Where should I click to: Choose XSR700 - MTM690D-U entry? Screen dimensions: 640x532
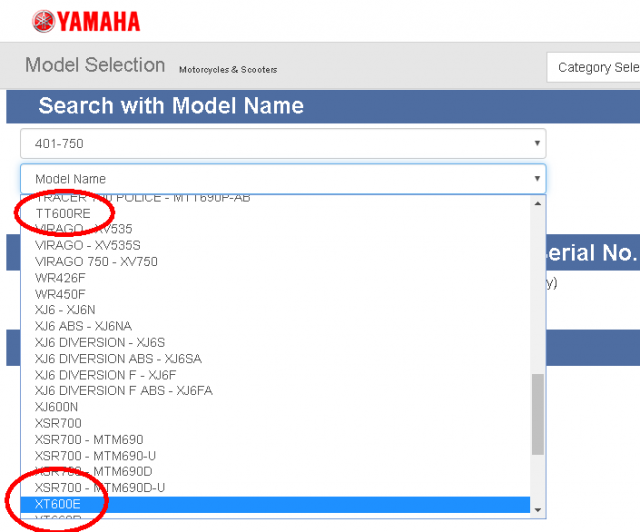point(276,488)
